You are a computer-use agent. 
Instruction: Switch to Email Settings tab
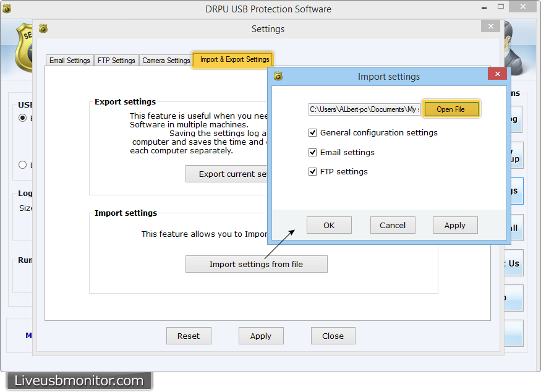pyautogui.click(x=70, y=61)
